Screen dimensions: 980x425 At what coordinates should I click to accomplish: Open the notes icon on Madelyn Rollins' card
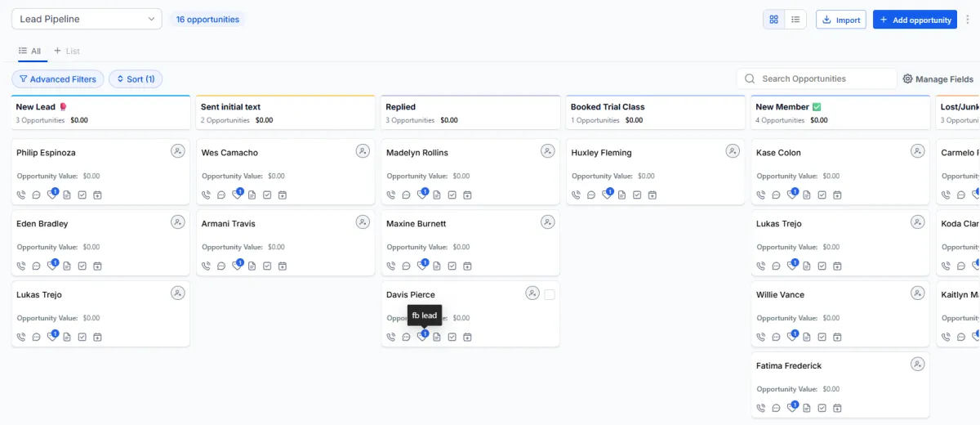(437, 195)
